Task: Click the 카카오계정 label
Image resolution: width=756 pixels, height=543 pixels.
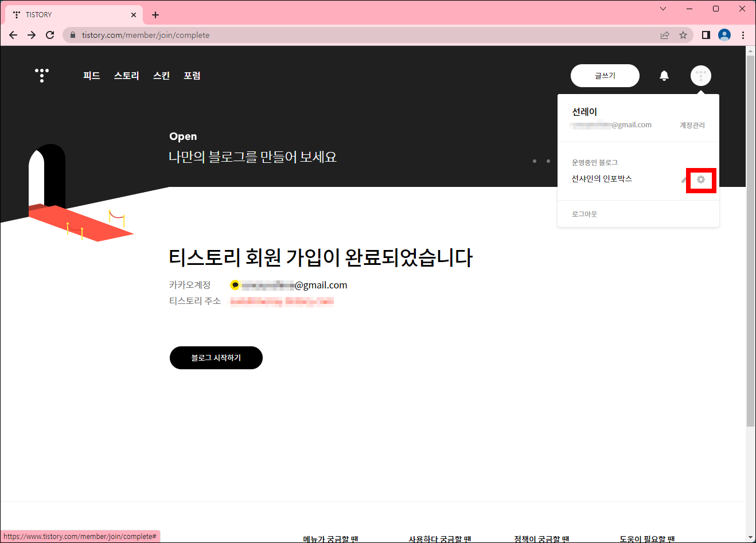Action: [190, 285]
